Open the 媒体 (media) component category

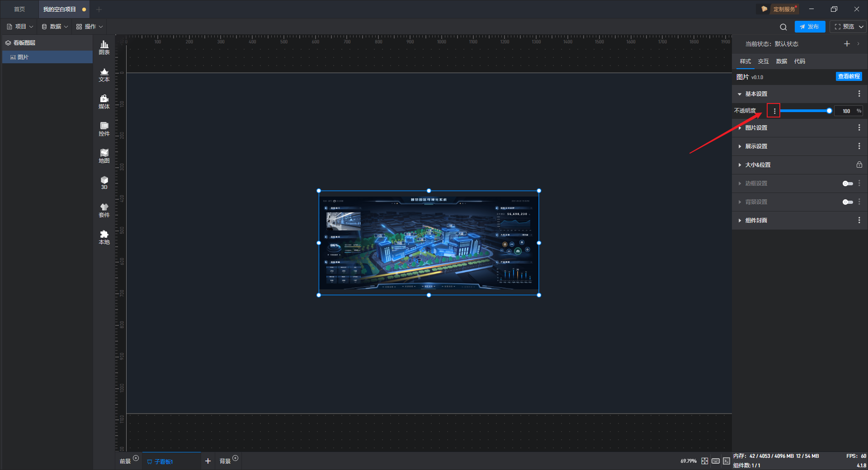(104, 102)
